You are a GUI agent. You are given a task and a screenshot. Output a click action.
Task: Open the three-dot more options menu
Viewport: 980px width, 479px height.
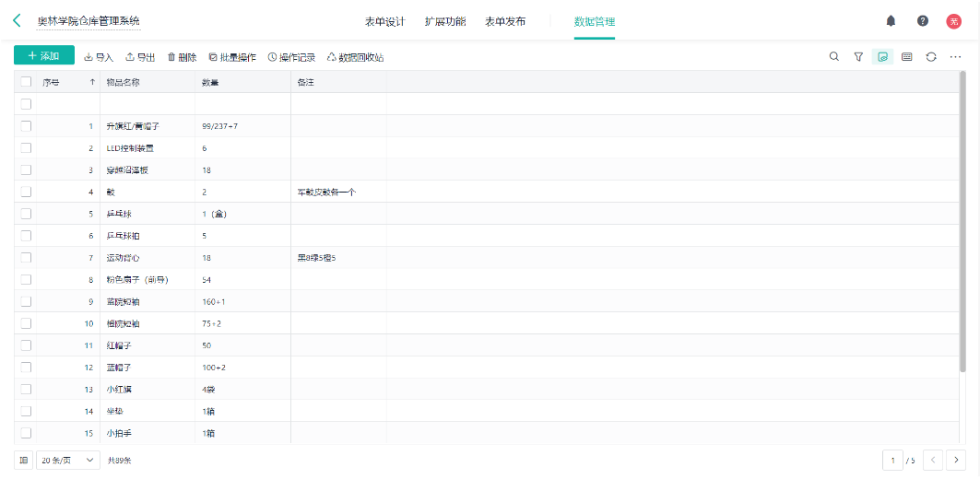pyautogui.click(x=955, y=56)
